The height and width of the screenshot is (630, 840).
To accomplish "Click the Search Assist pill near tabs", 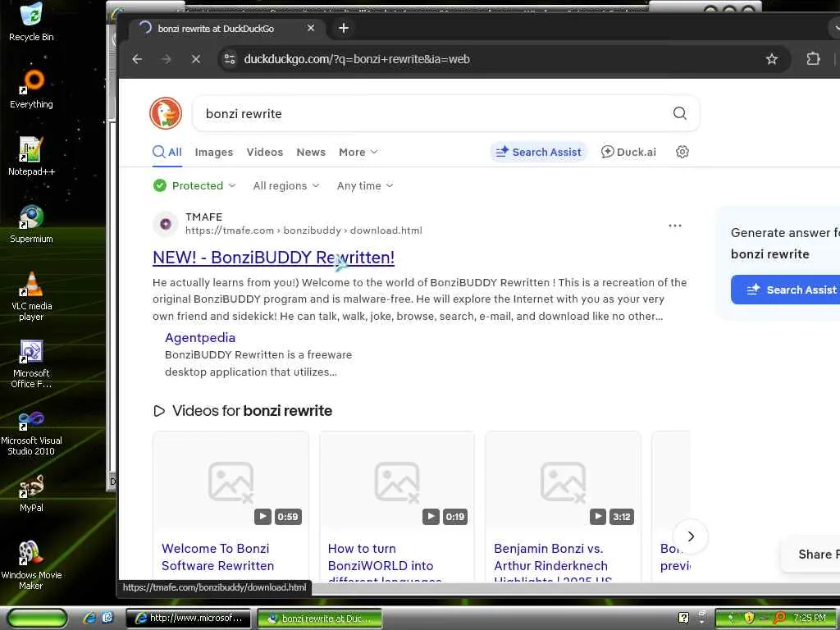I will point(538,152).
